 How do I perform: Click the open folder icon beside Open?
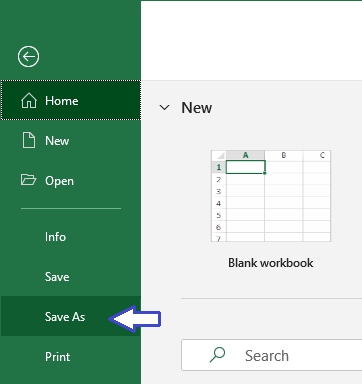(x=28, y=180)
